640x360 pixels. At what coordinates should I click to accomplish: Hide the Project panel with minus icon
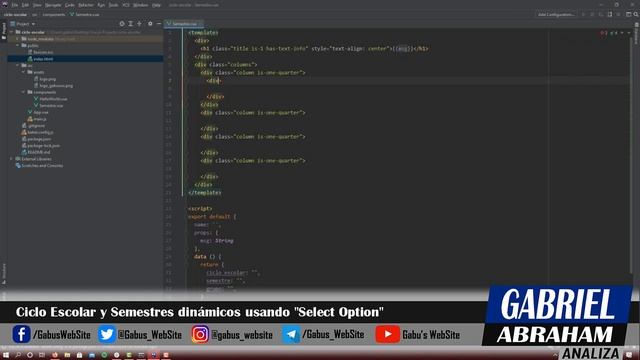[x=159, y=24]
